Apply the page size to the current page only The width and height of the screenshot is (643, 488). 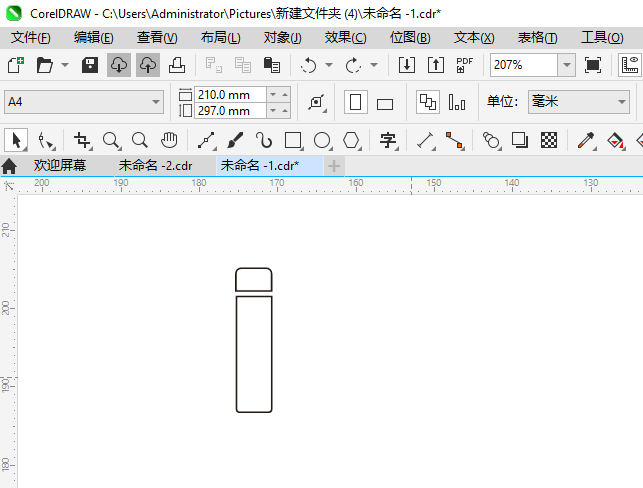pyautogui.click(x=457, y=102)
